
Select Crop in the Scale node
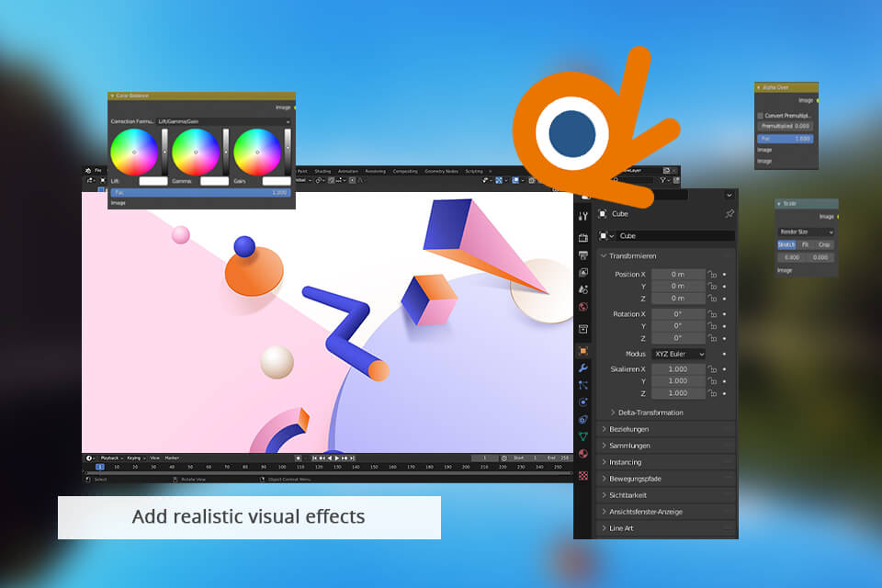[x=825, y=244]
